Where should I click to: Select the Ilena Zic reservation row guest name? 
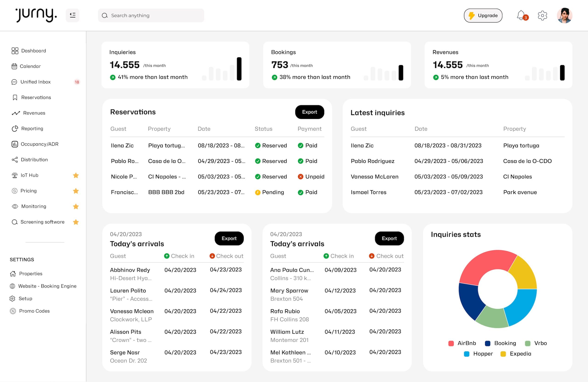(122, 146)
